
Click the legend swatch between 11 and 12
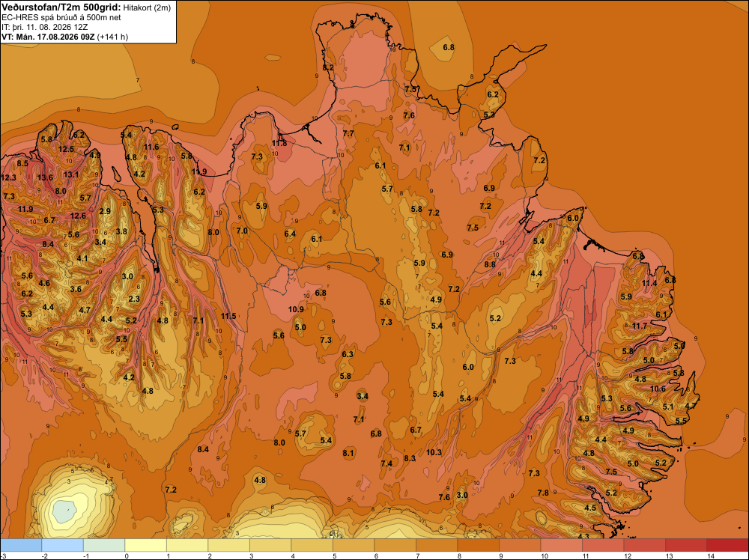pos(603,545)
